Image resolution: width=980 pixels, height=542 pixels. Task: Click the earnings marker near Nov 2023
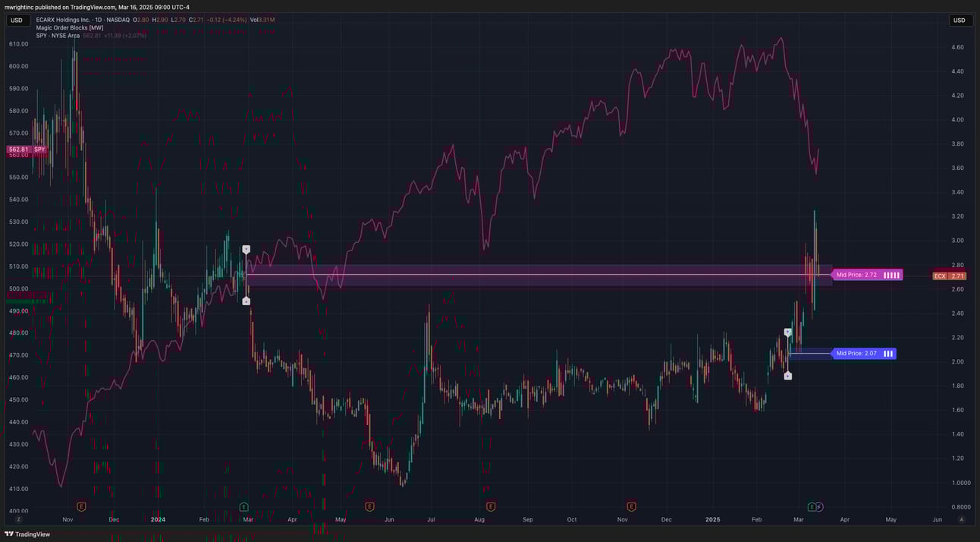[x=81, y=506]
